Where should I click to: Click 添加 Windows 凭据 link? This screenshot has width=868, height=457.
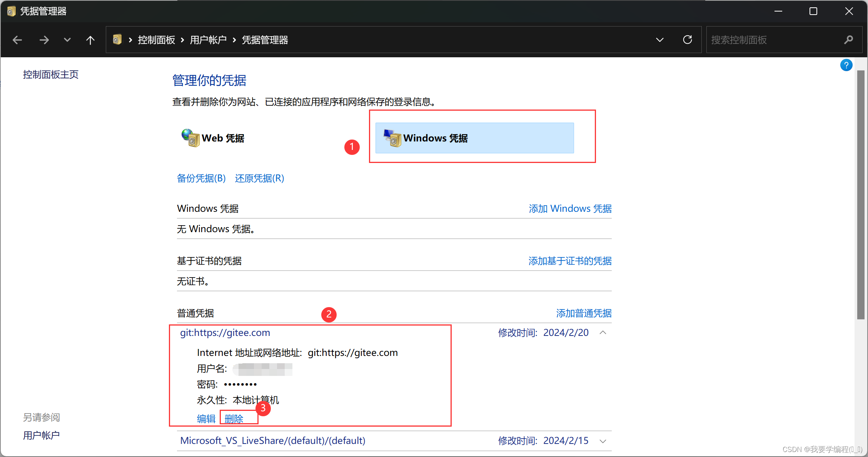coord(570,209)
